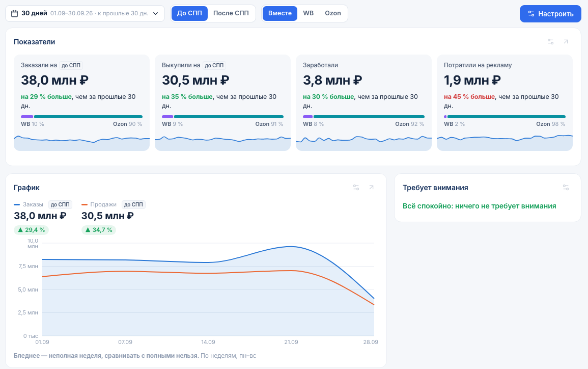Screen dimensions: 588x369
Task: Click the sparkline in the Выкупили на card
Action: tap(223, 143)
